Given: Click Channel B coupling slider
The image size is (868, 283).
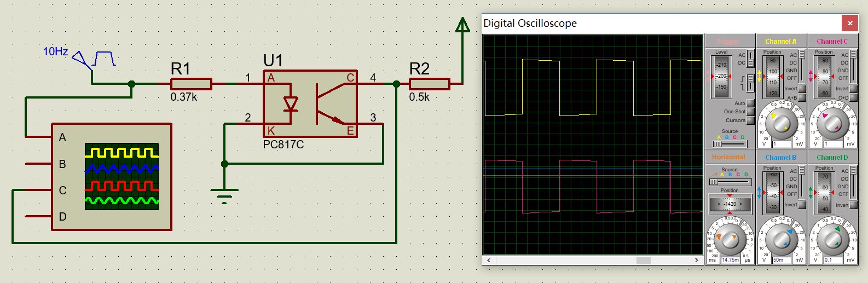Looking at the screenshot, I should tap(802, 182).
